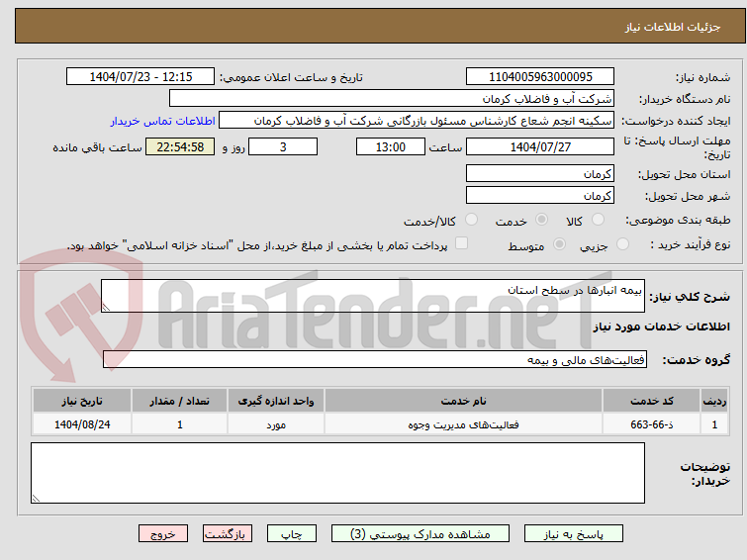Click delivery city field کرمان

tap(540, 195)
